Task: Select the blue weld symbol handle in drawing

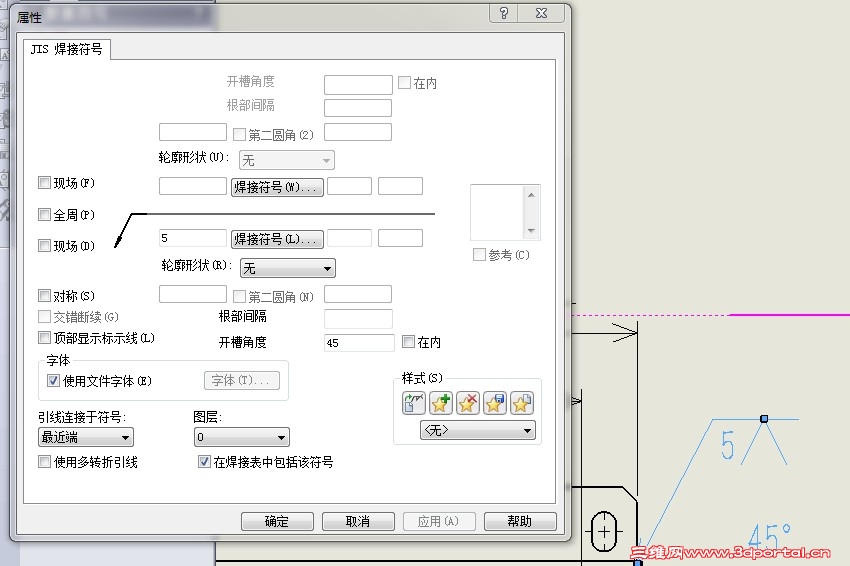Action: tap(764, 419)
